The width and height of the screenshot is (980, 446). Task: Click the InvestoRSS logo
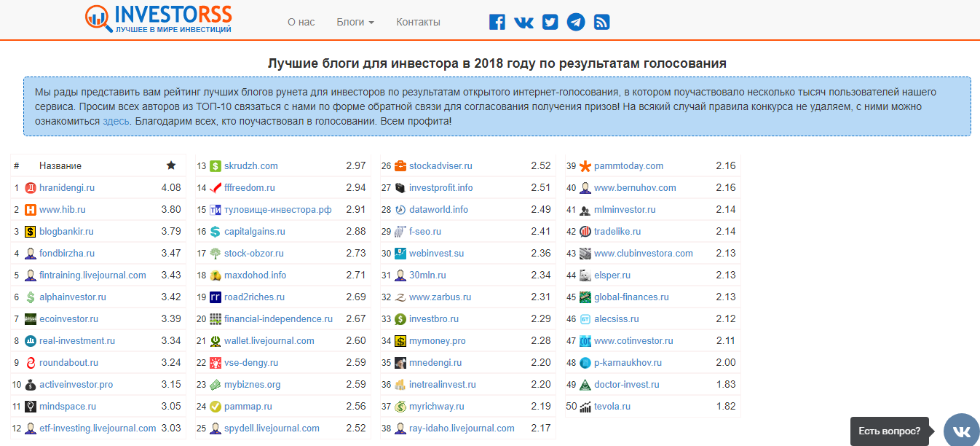point(159,20)
